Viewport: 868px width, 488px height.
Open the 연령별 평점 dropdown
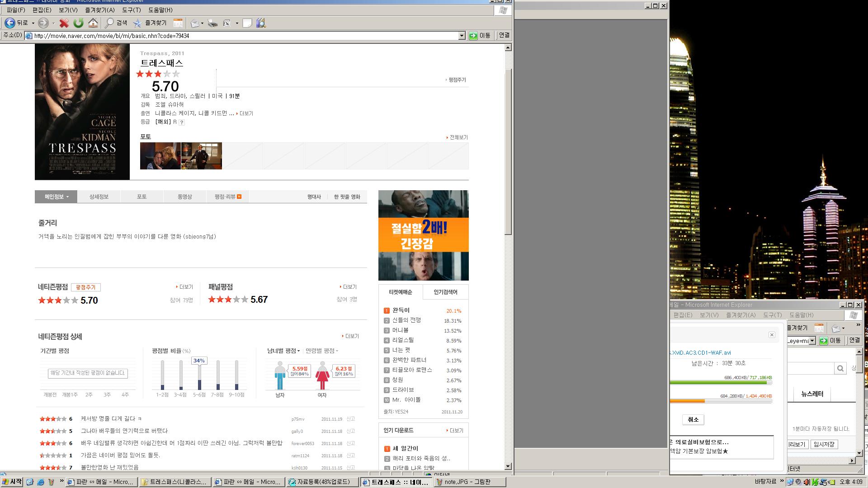[321, 351]
